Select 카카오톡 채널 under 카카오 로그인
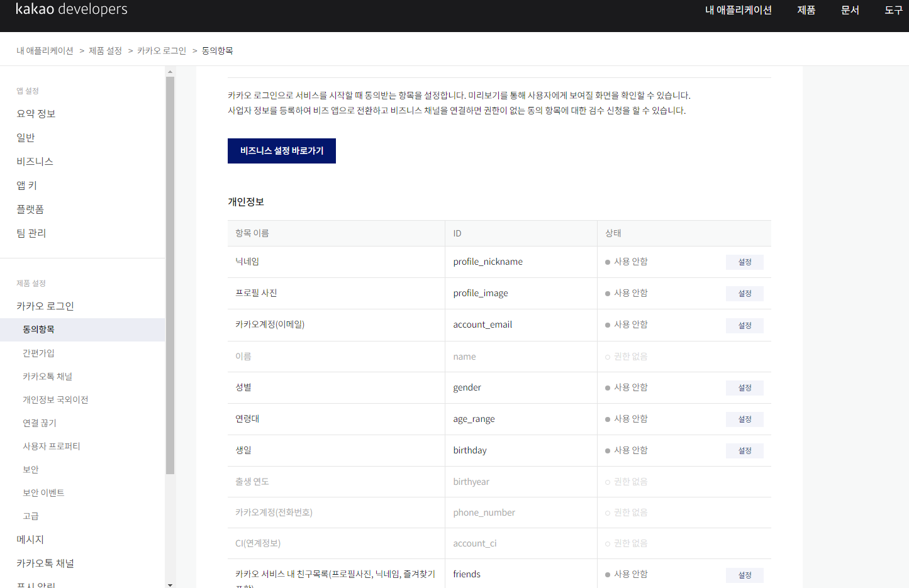909x588 pixels. point(47,376)
